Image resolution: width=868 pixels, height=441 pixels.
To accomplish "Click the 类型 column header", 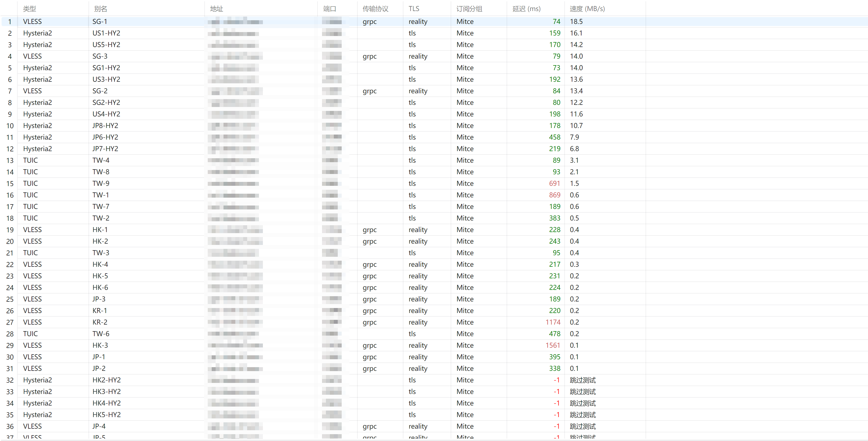I will (x=53, y=9).
